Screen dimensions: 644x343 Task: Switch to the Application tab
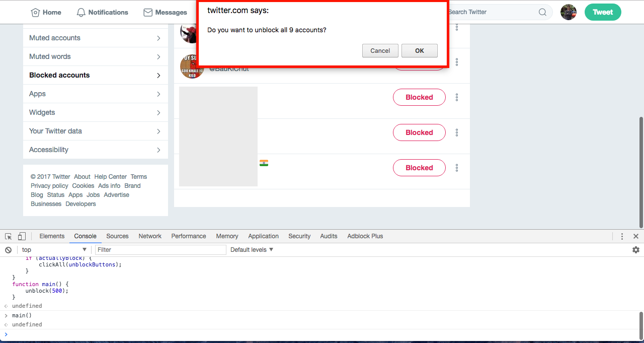coord(263,236)
